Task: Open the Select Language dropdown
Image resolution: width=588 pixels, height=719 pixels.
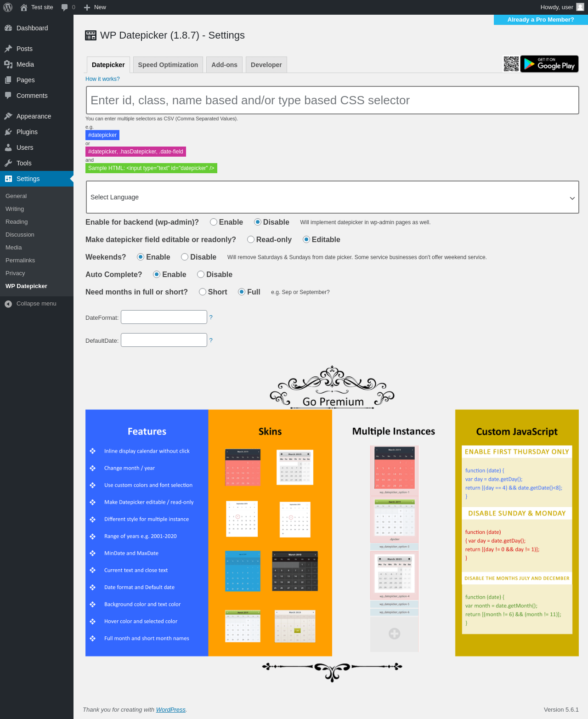Action: 333,197
